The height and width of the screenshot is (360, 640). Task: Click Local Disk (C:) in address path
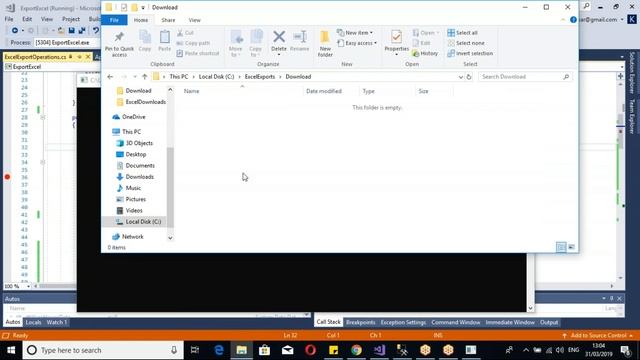[x=216, y=77]
